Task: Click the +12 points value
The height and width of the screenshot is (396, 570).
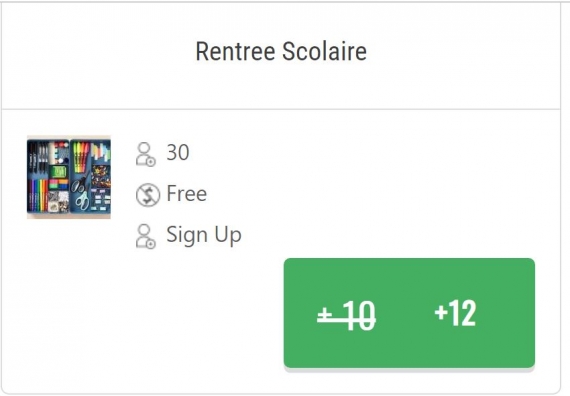Action: pos(455,313)
